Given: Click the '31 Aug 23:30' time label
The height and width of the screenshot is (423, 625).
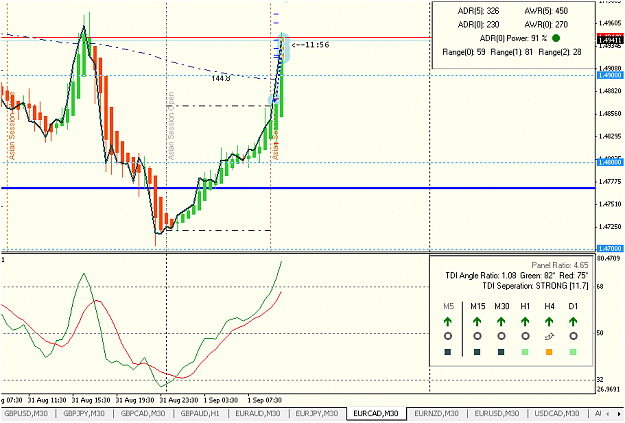Looking at the screenshot, I should [179, 400].
